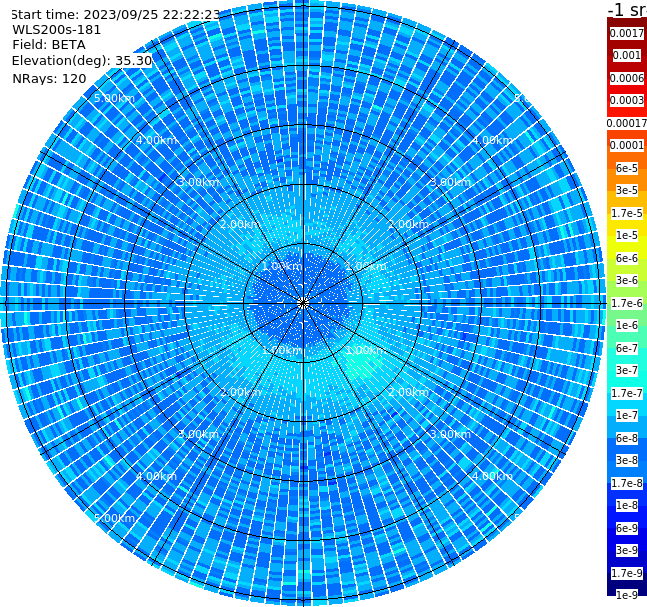Screen dimensions: 647x607
Task: Click the '1e-7' colorbar label
Action: tap(627, 415)
